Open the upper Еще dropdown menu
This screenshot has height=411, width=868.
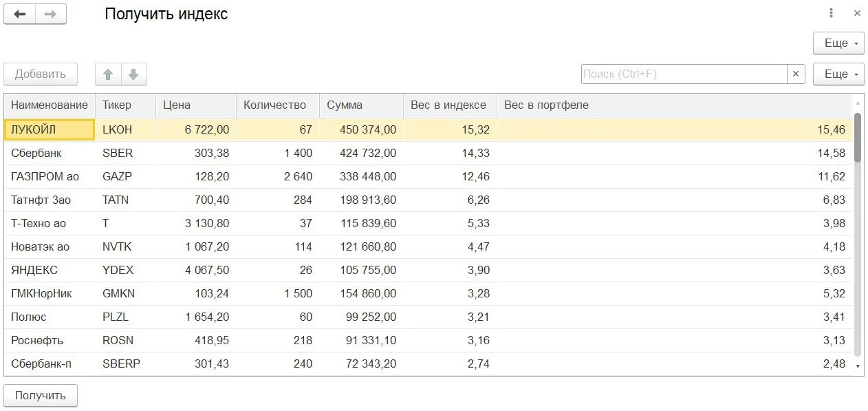838,43
